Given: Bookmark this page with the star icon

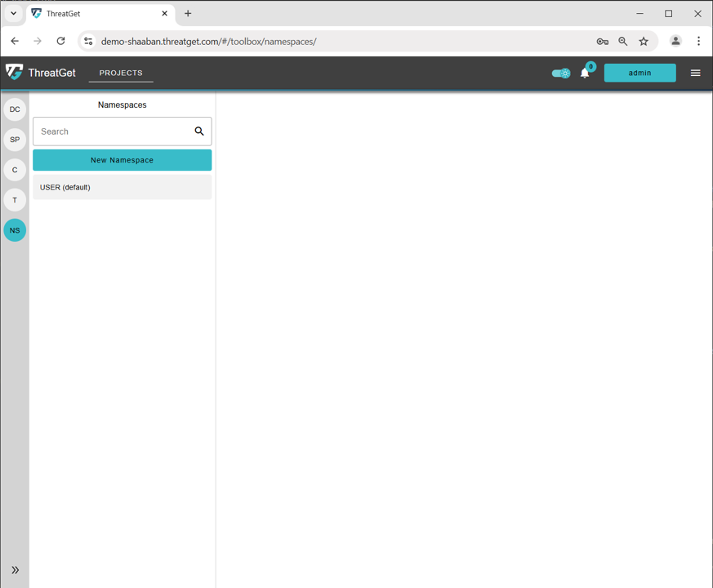Looking at the screenshot, I should click(x=644, y=41).
